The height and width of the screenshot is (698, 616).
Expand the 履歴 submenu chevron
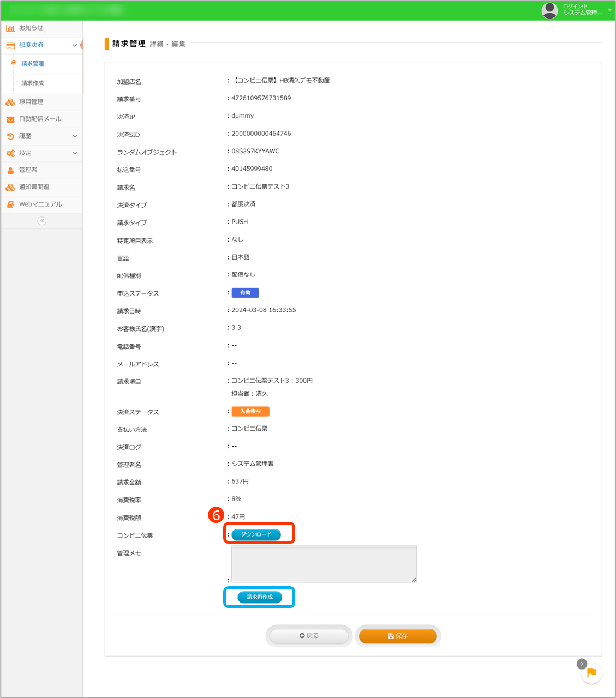tap(75, 136)
